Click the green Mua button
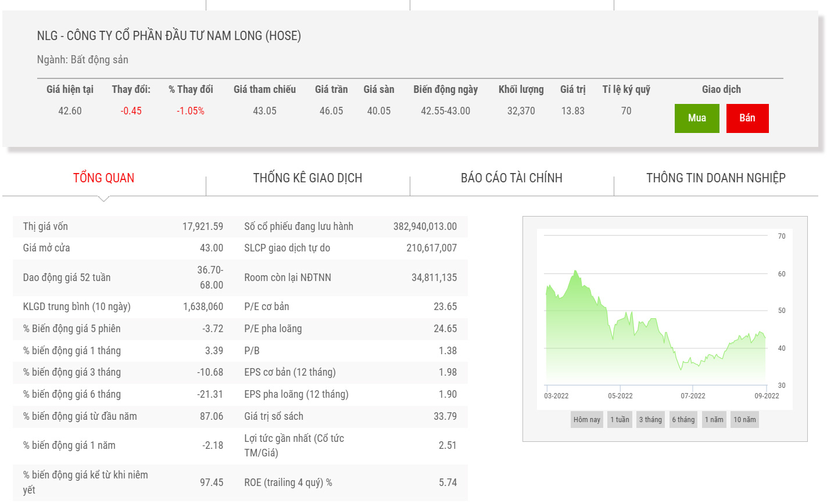This screenshot has width=827, height=504. [696, 118]
